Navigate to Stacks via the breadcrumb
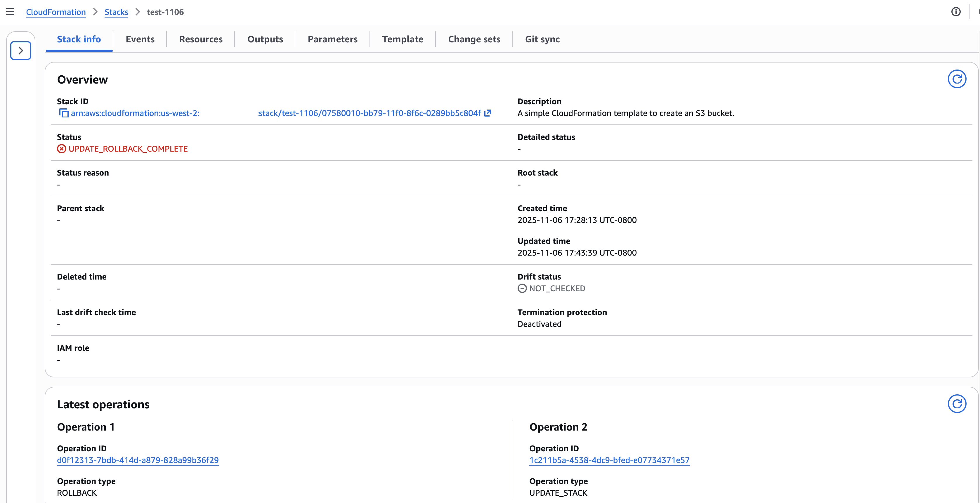This screenshot has width=980, height=503. [x=117, y=12]
